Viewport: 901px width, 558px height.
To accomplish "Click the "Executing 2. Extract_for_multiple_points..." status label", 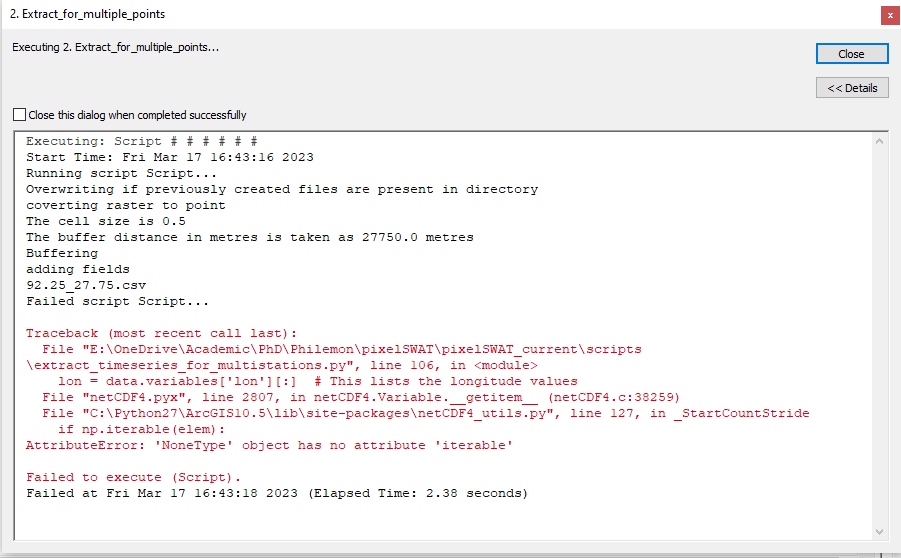I will (x=115, y=47).
